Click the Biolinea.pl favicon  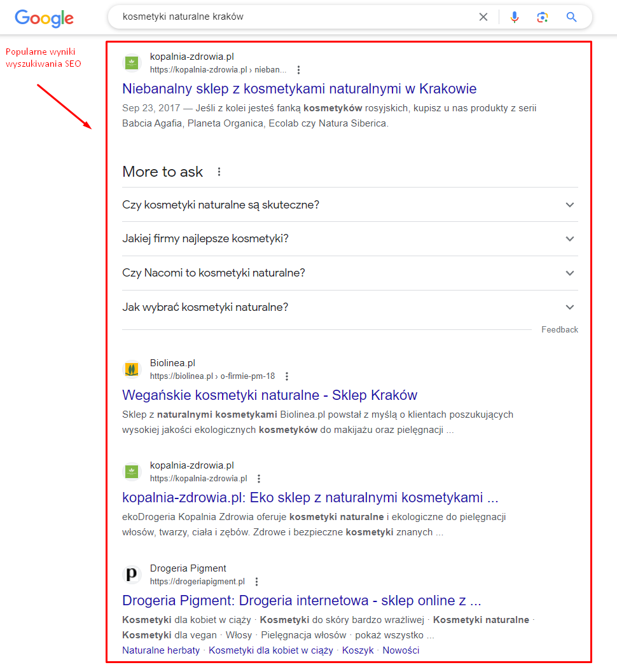[132, 369]
